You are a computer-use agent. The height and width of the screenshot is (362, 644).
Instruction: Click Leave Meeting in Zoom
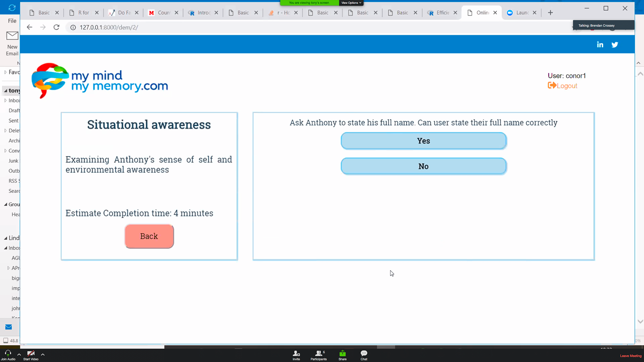[631, 356]
